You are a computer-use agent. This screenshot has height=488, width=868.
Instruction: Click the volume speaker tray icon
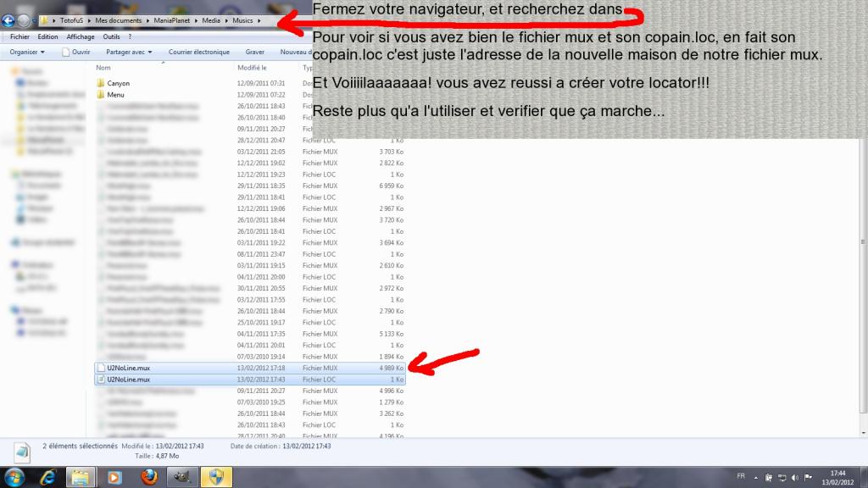click(795, 478)
